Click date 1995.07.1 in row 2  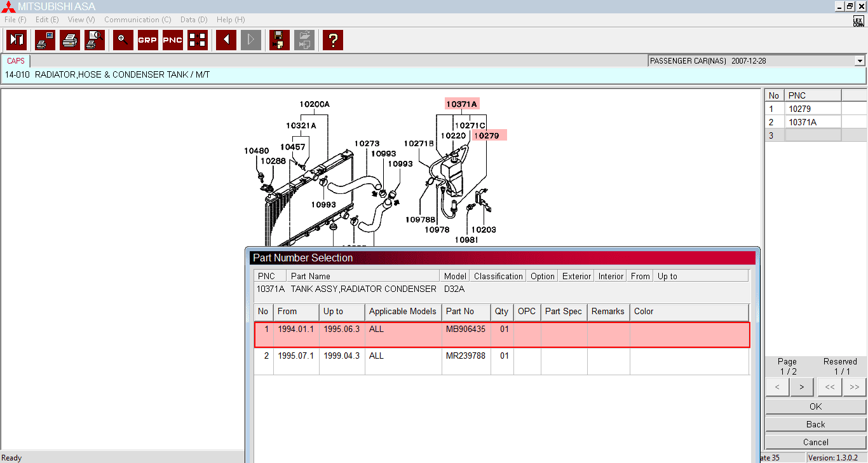click(295, 356)
